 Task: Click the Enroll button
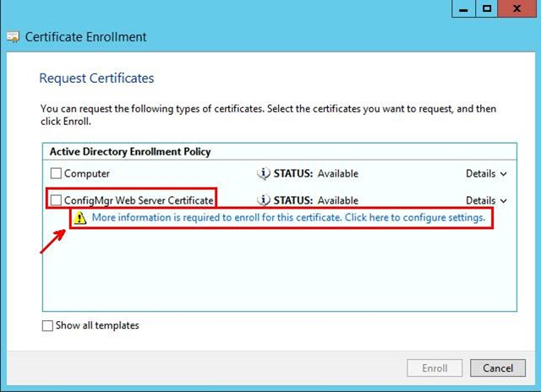pyautogui.click(x=434, y=367)
